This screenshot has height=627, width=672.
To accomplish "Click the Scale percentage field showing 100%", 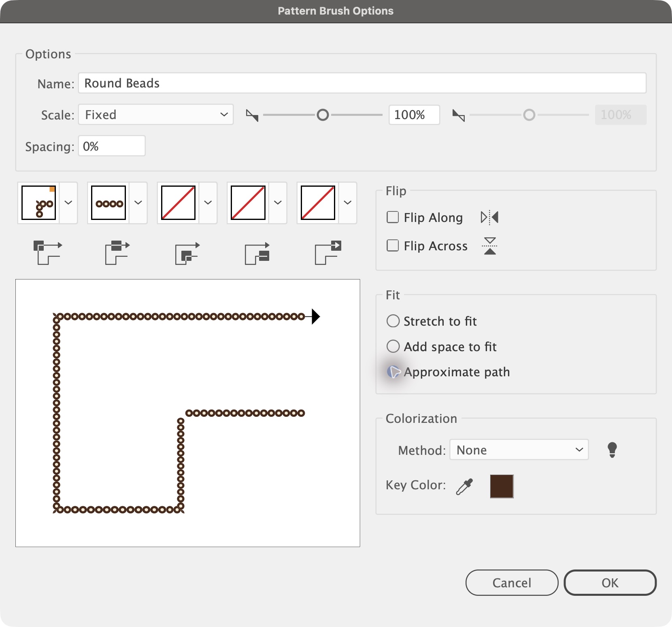I will (414, 115).
